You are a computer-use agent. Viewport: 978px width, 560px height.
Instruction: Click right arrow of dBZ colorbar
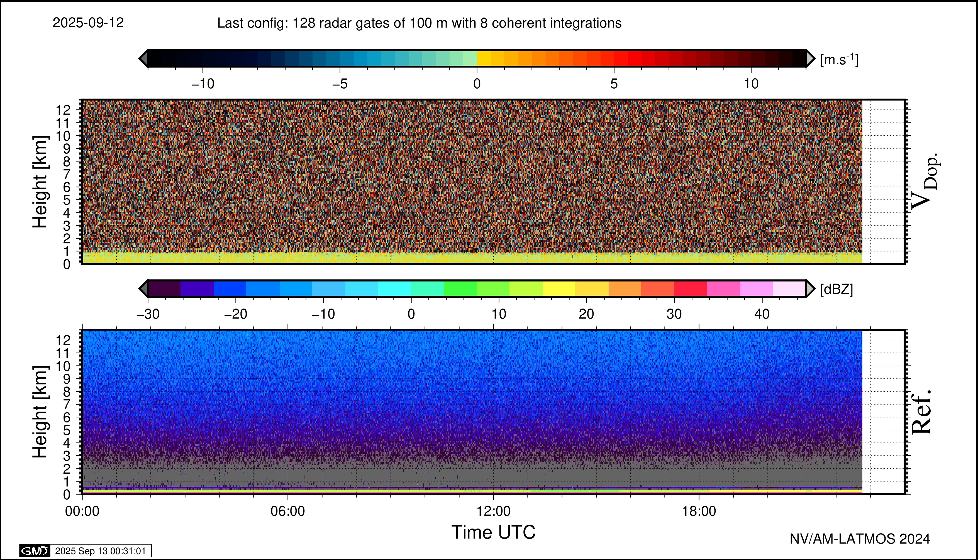coord(810,288)
